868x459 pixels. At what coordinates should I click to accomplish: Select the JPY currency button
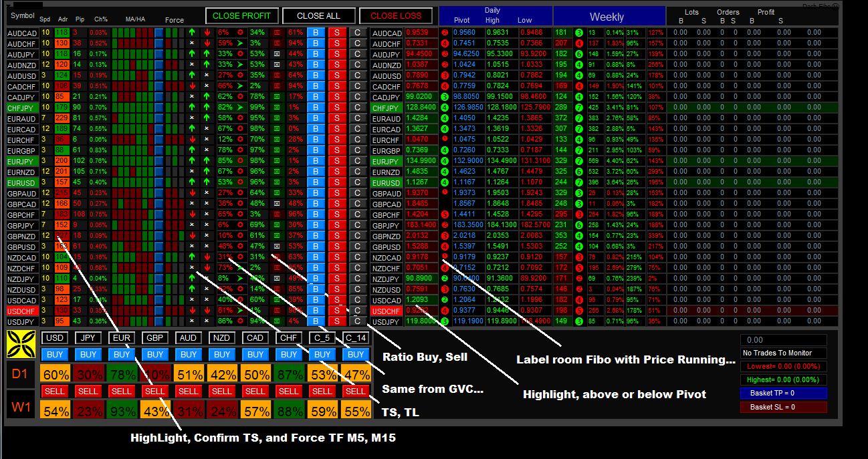click(x=88, y=338)
